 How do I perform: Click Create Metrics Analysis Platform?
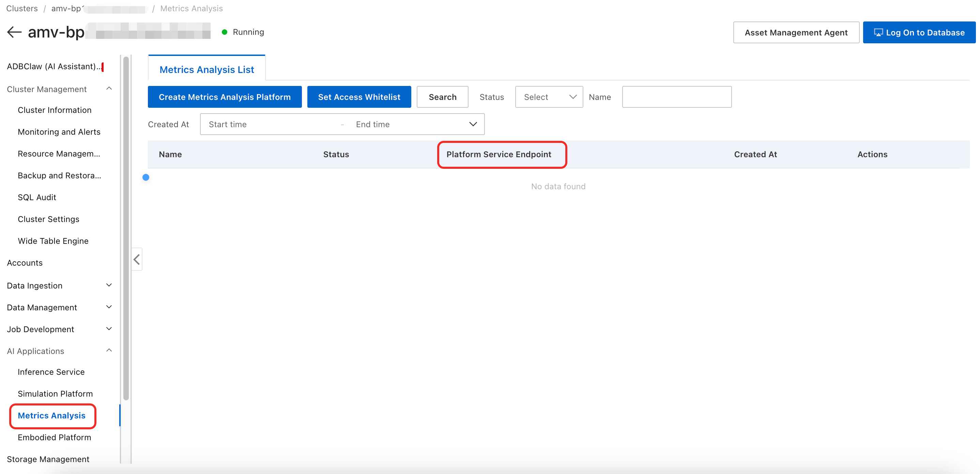[x=225, y=97]
